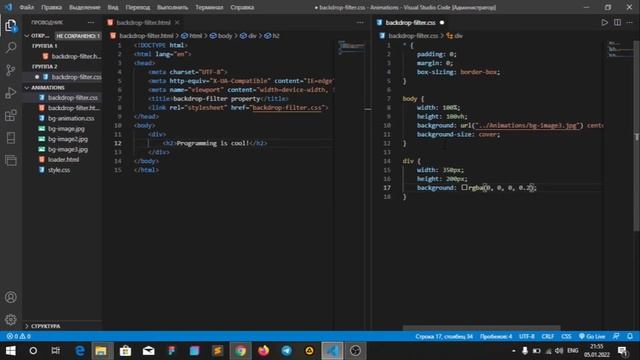This screenshot has width=640, height=360.
Task: Open Edge browser from taskbar
Action: [80, 351]
